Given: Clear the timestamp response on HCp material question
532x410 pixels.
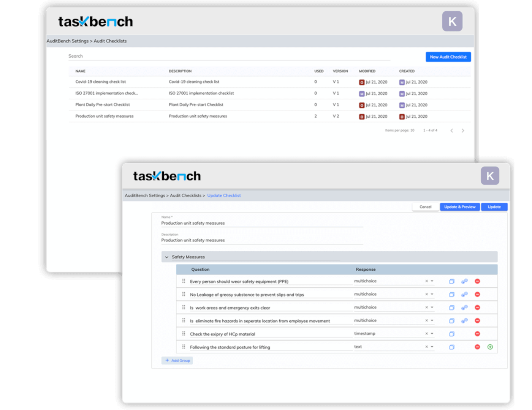Looking at the screenshot, I should 426,333.
